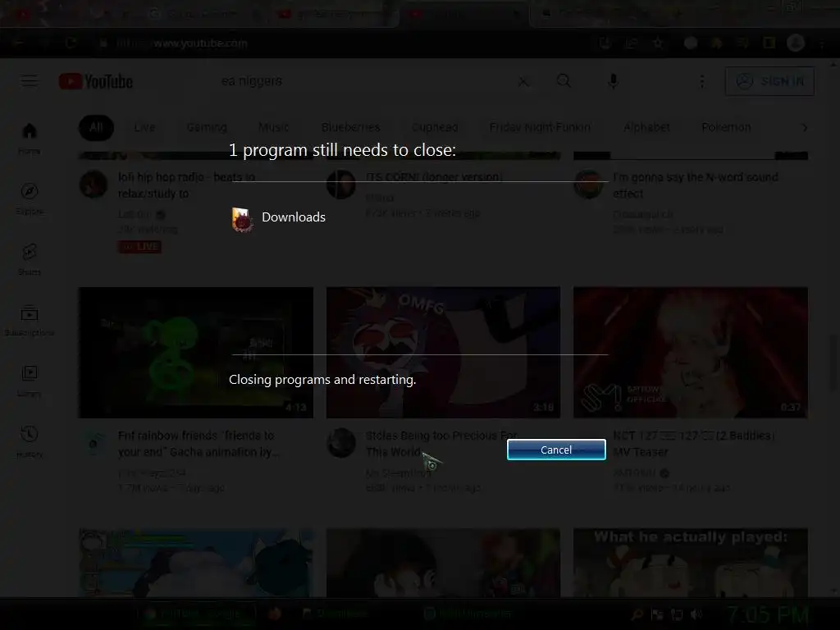The image size is (840, 630).
Task: Open the N-word sound effect video title
Action: 696,185
